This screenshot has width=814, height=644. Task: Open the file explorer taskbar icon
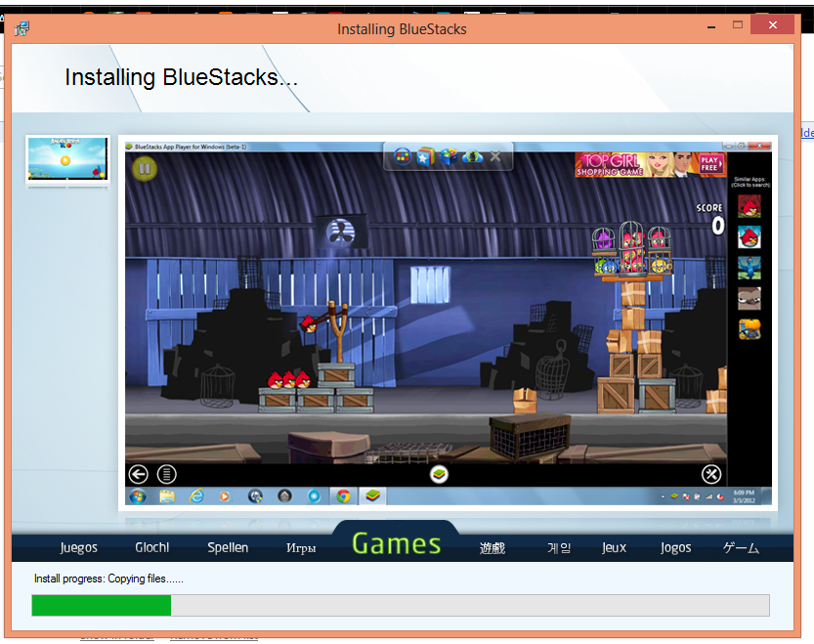pyautogui.click(x=167, y=496)
